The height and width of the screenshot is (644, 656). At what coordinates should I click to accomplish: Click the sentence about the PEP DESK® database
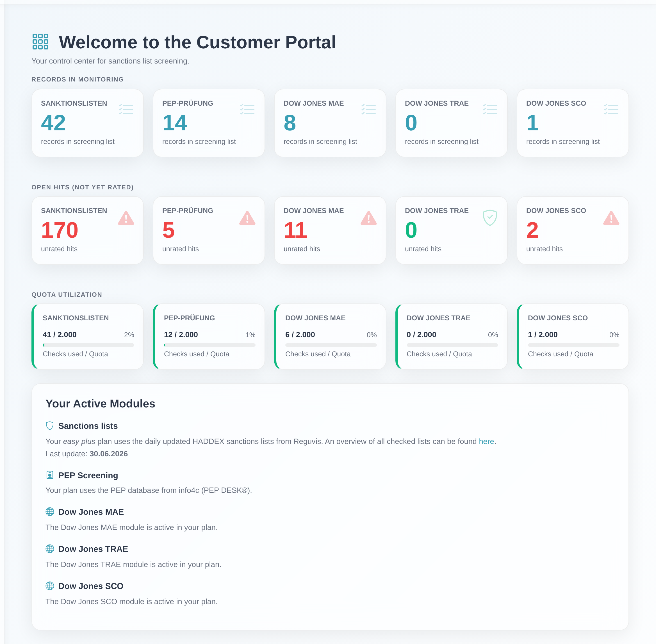[x=149, y=490]
